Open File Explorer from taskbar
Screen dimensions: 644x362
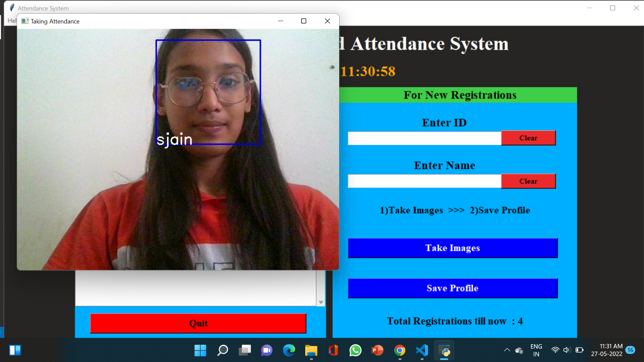(311, 351)
